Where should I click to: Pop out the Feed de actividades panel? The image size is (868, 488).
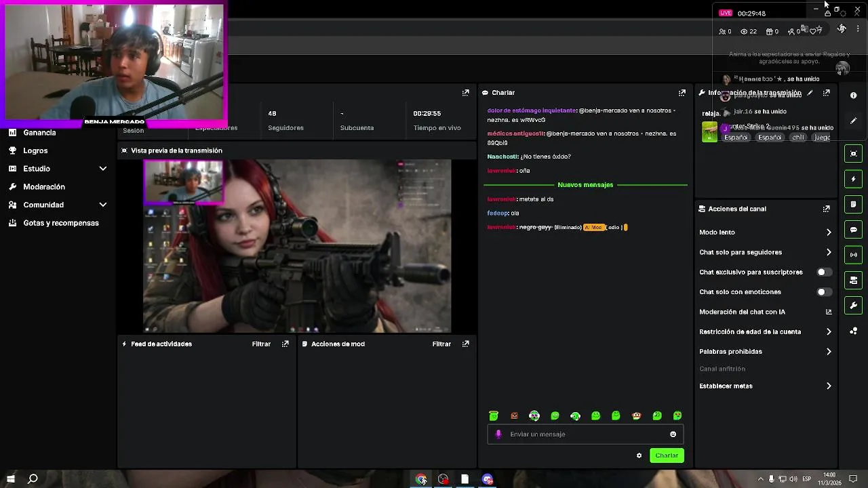(285, 344)
